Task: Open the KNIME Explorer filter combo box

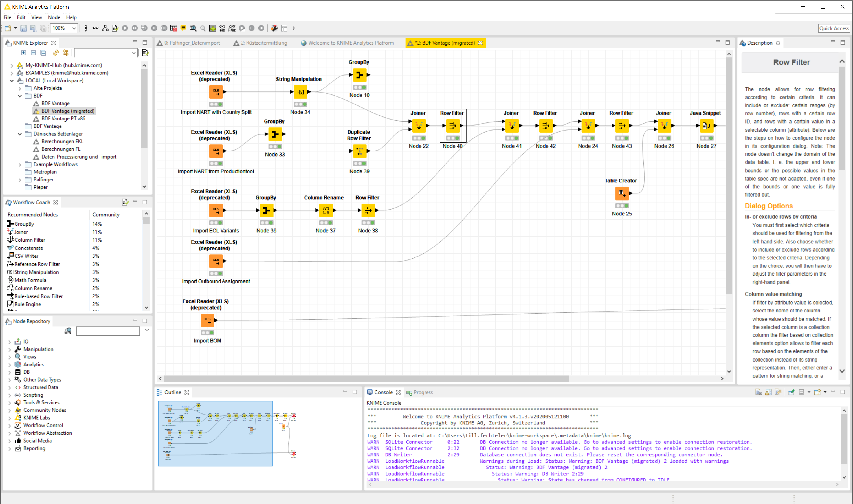Action: pyautogui.click(x=105, y=53)
